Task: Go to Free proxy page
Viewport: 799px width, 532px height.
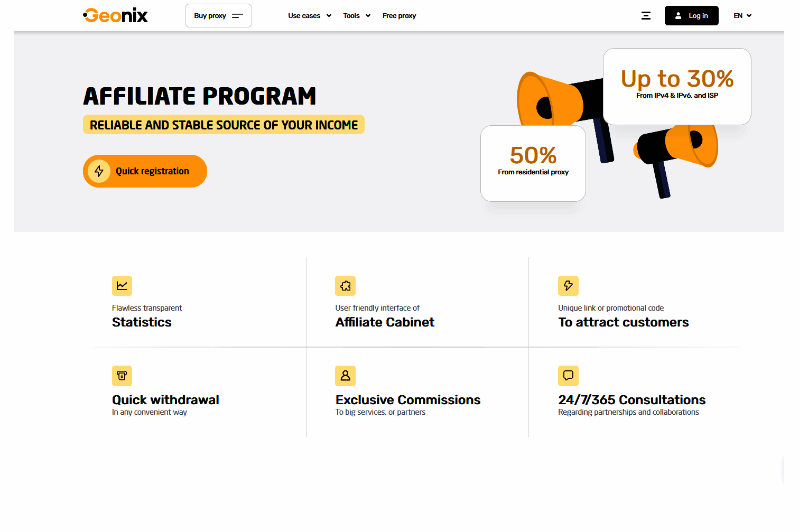Action: tap(399, 16)
